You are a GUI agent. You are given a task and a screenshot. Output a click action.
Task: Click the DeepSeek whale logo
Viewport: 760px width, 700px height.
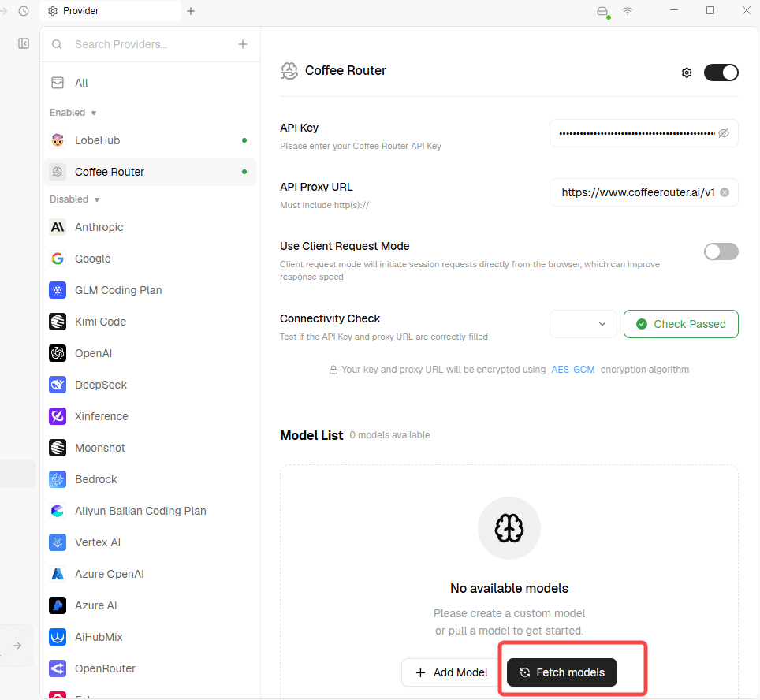58,385
